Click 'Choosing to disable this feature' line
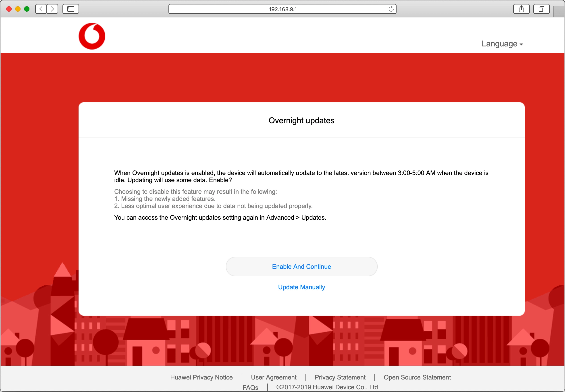The image size is (565, 392). [196, 192]
